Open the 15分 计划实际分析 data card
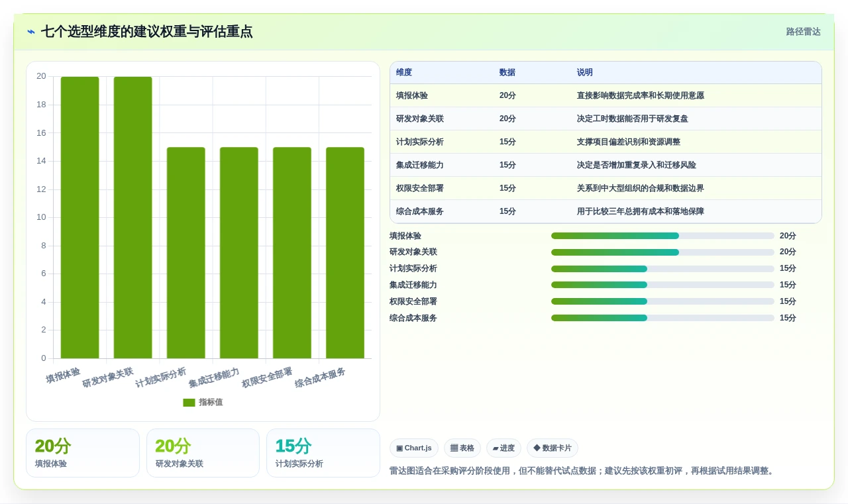 323,453
